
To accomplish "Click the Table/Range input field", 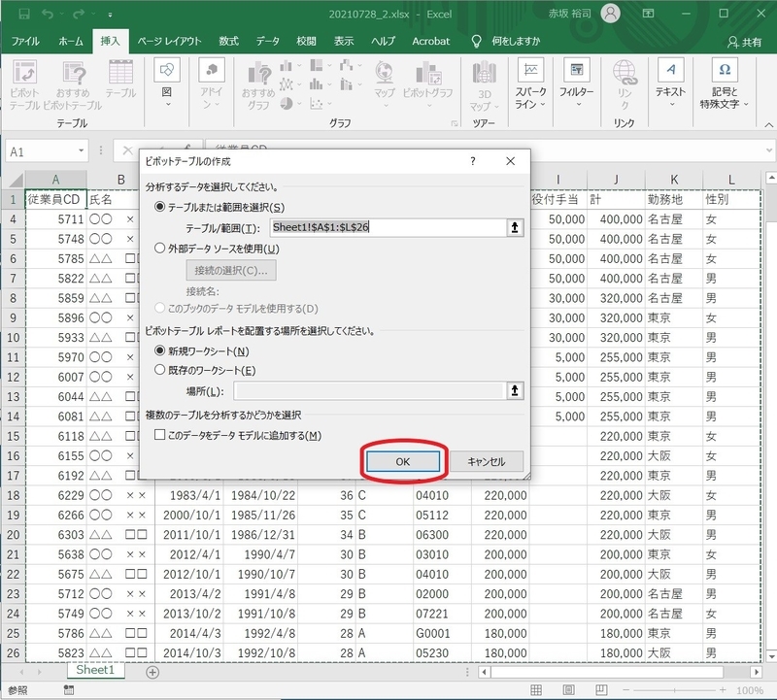I will pyautogui.click(x=388, y=227).
